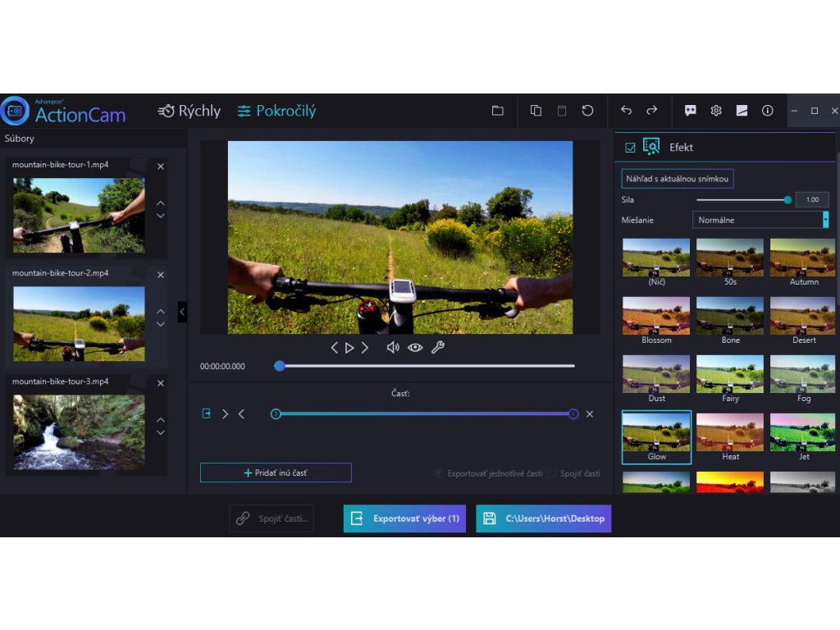This screenshot has height=630, width=840.
Task: Click the undo arrow icon
Action: tap(626, 111)
